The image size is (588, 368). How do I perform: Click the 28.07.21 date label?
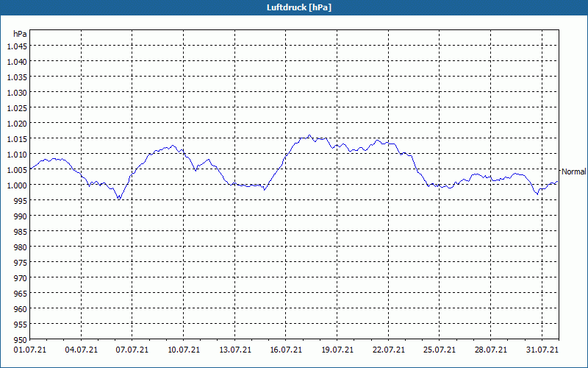click(490, 350)
